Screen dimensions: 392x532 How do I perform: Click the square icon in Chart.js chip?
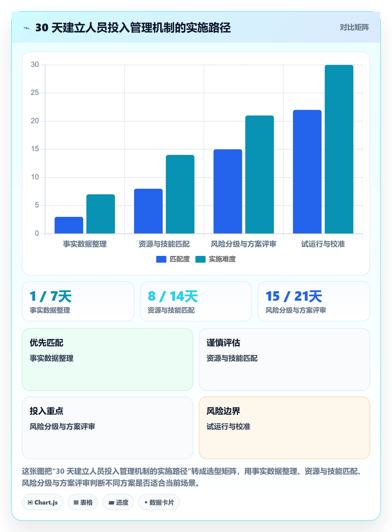[x=30, y=503]
